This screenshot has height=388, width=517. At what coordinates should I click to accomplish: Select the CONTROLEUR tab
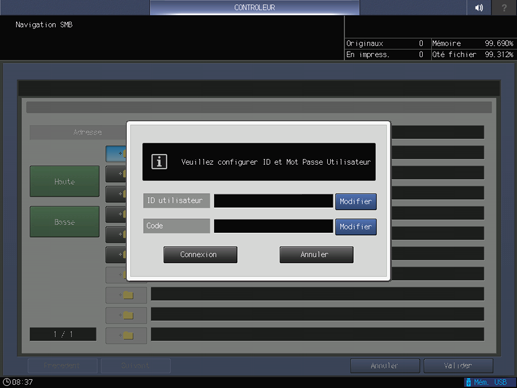[x=254, y=7]
